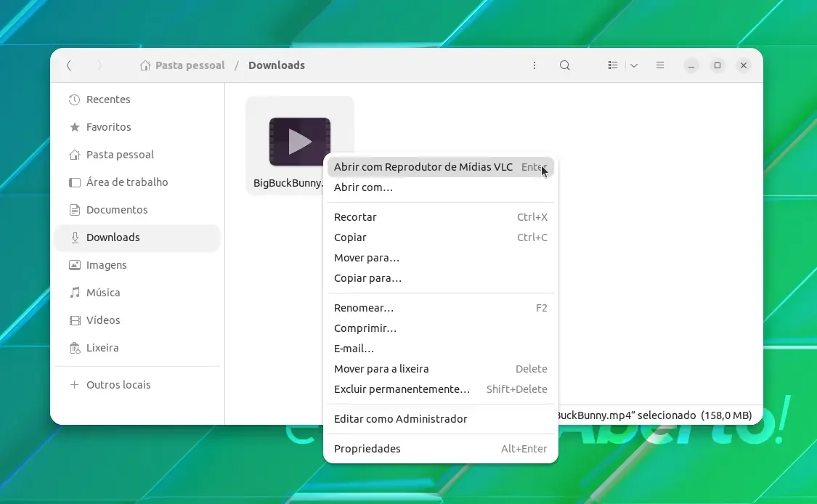This screenshot has width=817, height=504.
Task: Choose Mover para a lixeira
Action: click(440, 369)
